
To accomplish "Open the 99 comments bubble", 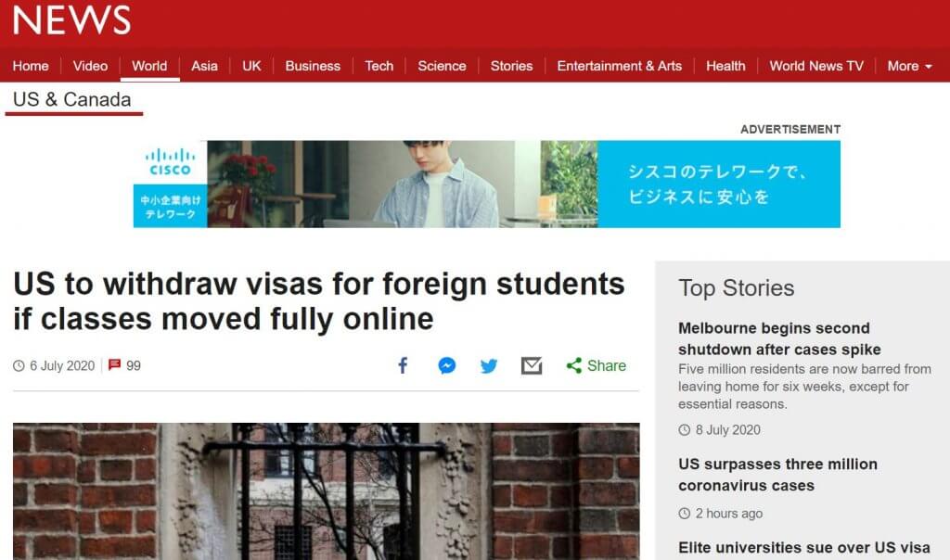I will (124, 365).
